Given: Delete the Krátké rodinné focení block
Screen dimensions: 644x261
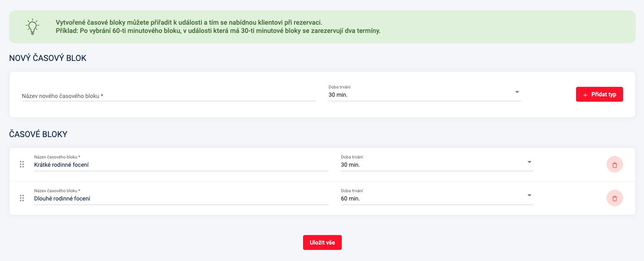Looking at the screenshot, I should [x=614, y=165].
